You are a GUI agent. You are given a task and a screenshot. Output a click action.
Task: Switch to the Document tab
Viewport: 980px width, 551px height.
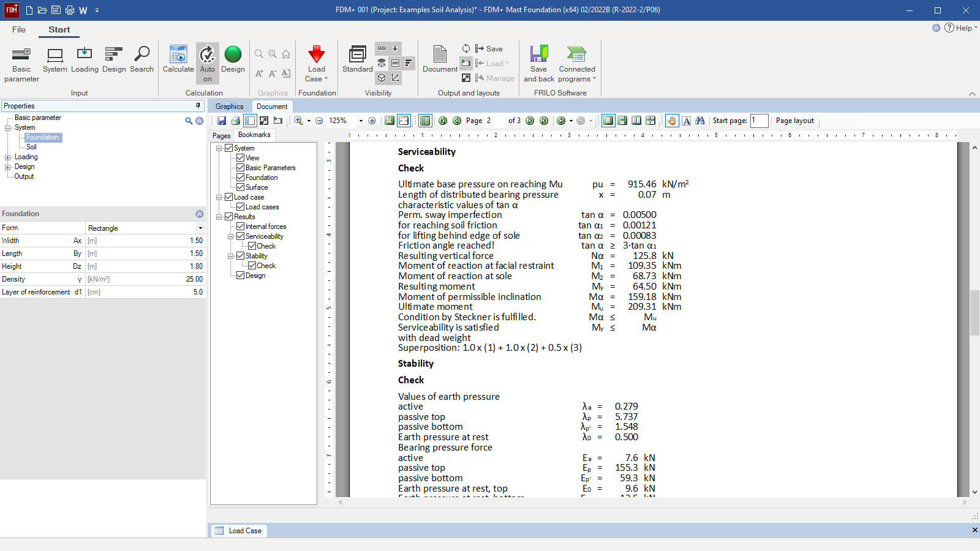(x=272, y=107)
